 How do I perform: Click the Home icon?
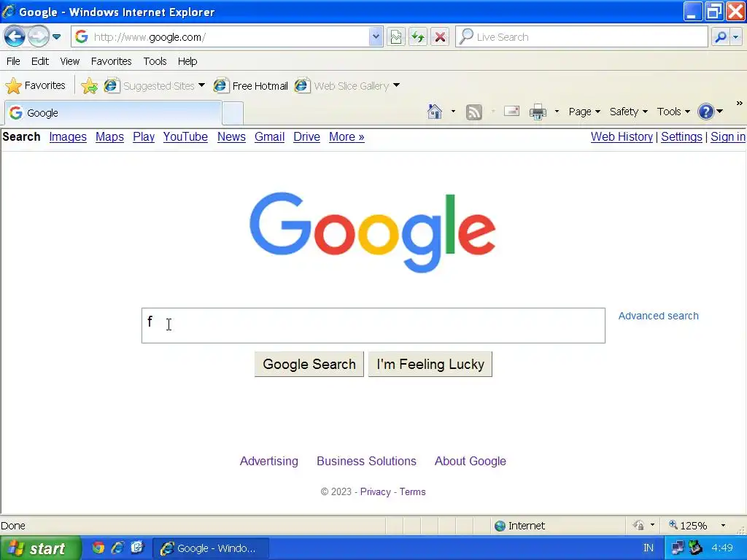tap(435, 112)
